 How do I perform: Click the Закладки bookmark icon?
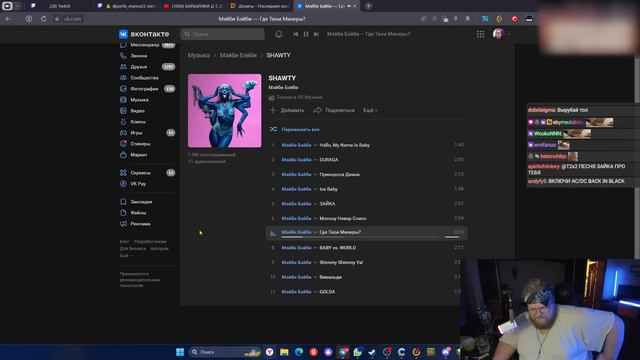tap(123, 202)
